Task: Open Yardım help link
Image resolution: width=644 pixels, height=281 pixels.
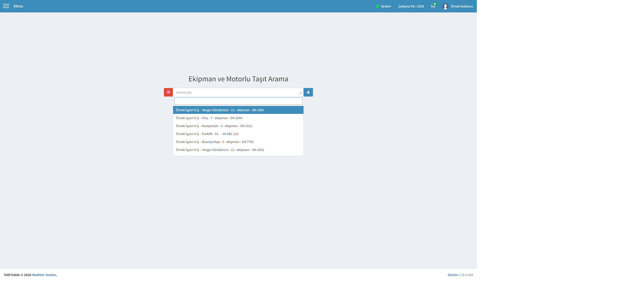Action: tap(385, 6)
